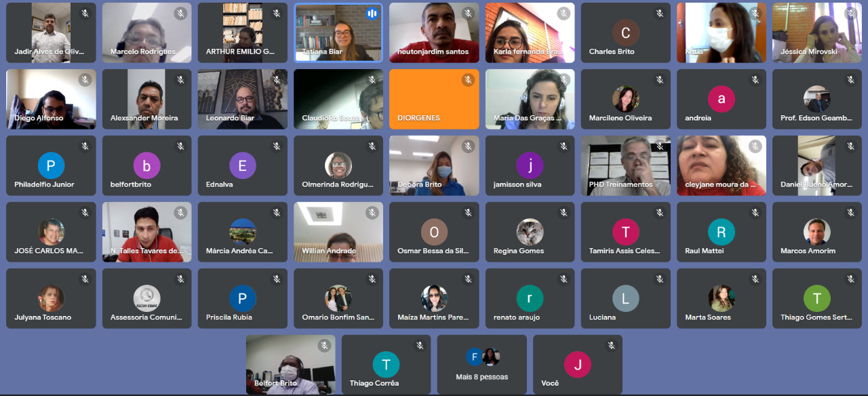The image size is (868, 396).
Task: Click the purple 'j' avatar for jamisson silva
Action: [x=530, y=165]
